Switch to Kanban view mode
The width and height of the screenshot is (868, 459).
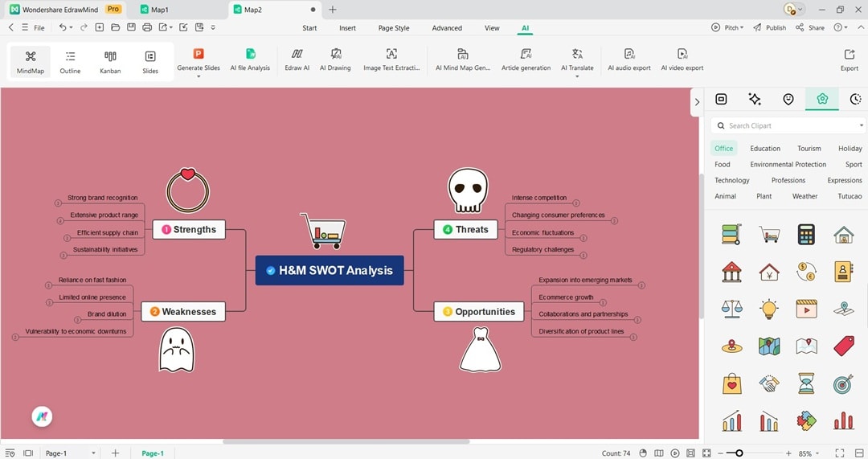pos(110,62)
